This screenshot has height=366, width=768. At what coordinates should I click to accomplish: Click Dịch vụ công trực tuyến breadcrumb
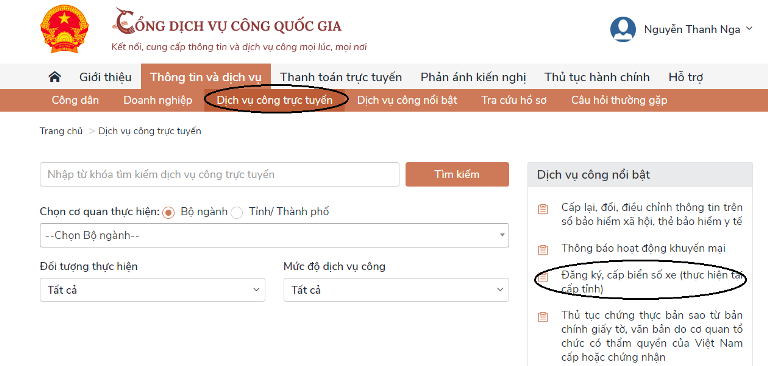[x=150, y=131]
